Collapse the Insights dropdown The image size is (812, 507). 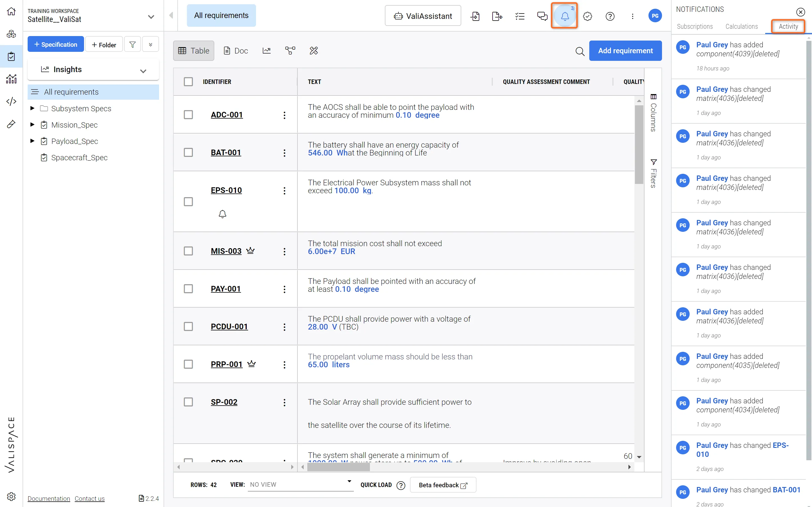point(143,70)
